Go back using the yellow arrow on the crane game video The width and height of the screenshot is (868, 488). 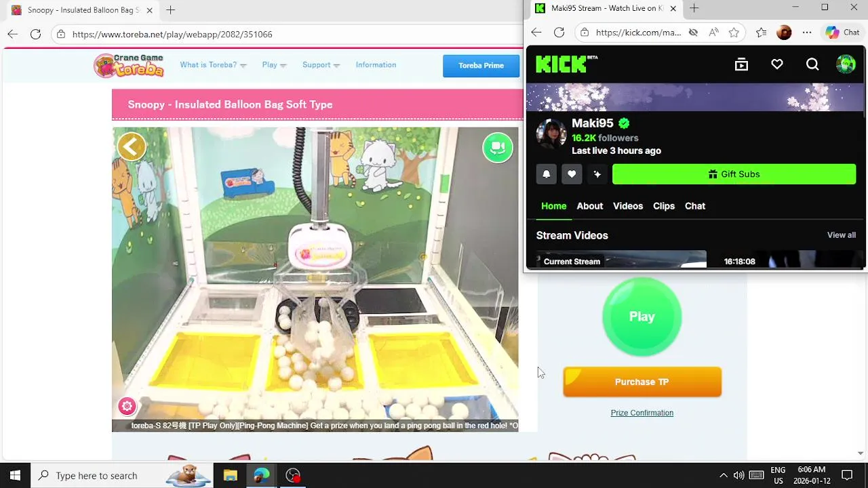(132, 146)
